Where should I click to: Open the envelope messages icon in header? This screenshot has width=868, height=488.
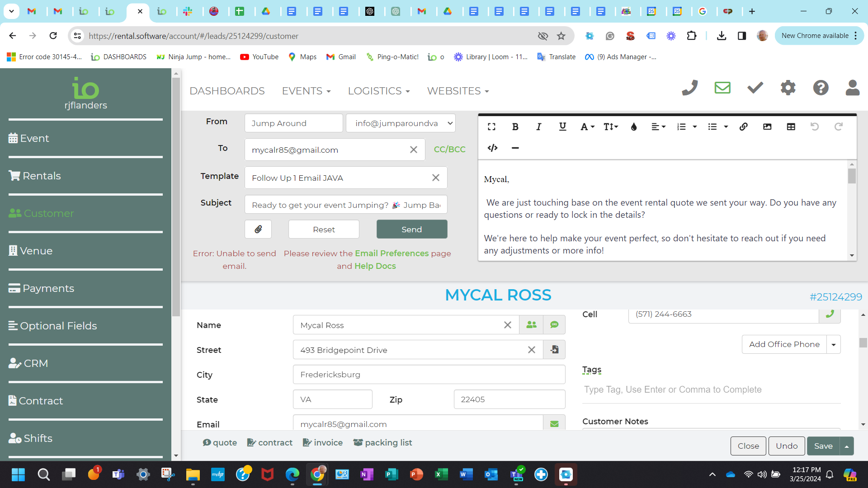(x=722, y=88)
